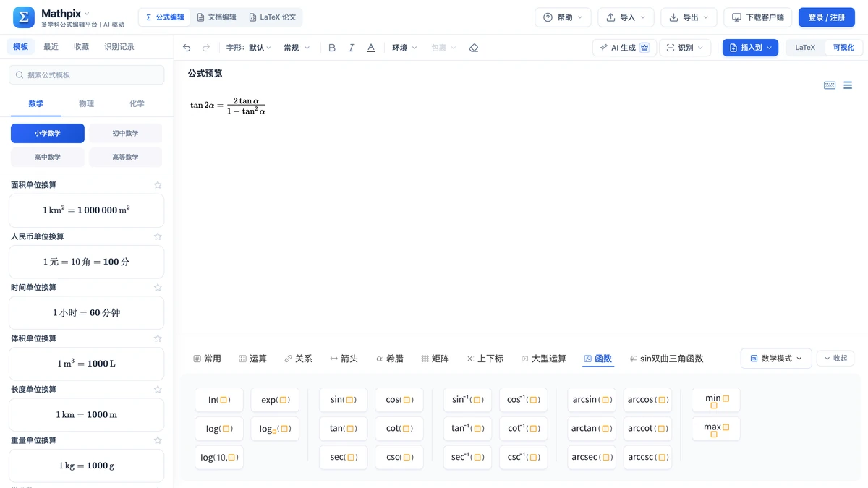Open the 希腊 symbols tab

[390, 359]
